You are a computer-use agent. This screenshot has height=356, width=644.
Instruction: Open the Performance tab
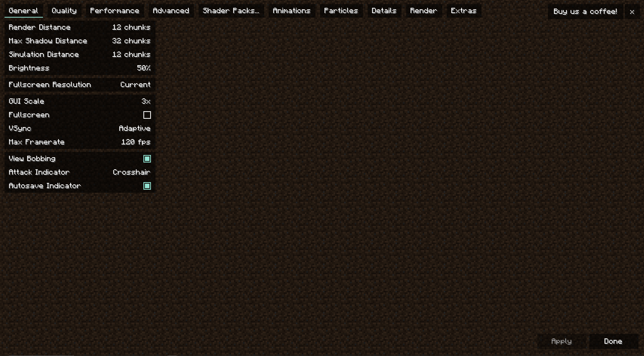point(114,11)
